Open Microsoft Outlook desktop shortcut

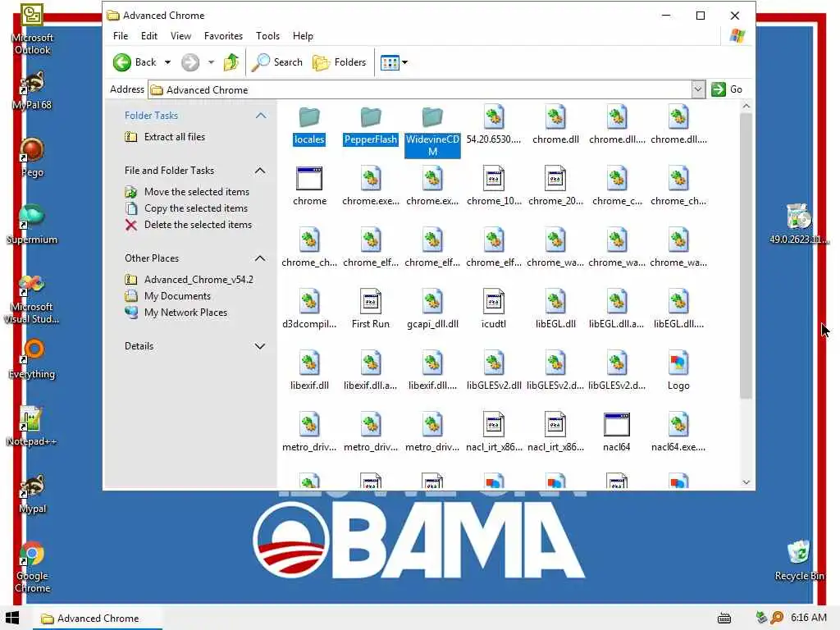(32, 30)
